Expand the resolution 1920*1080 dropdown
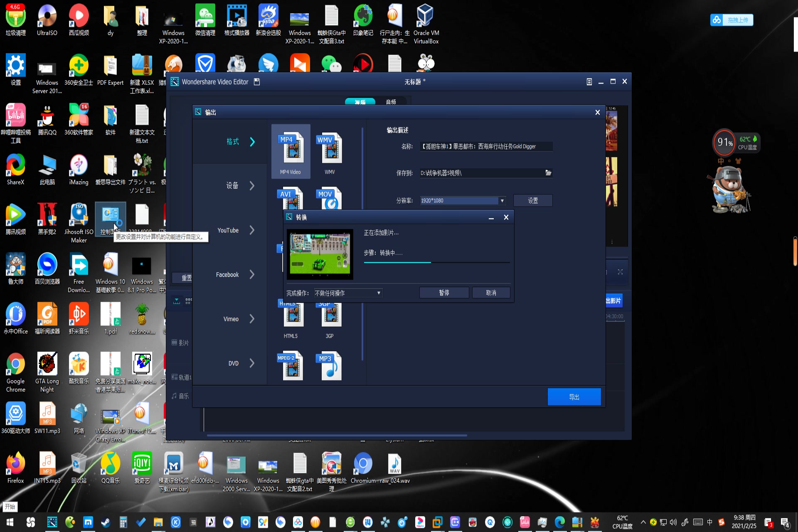798x532 pixels. click(502, 201)
